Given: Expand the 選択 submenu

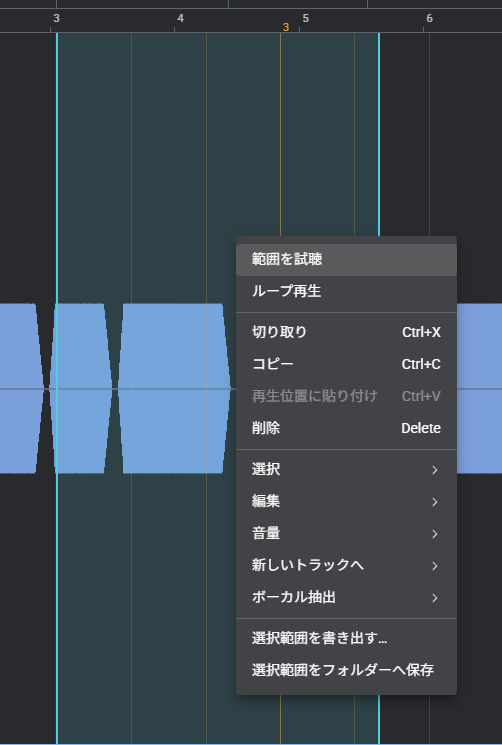Looking at the screenshot, I should [346, 469].
